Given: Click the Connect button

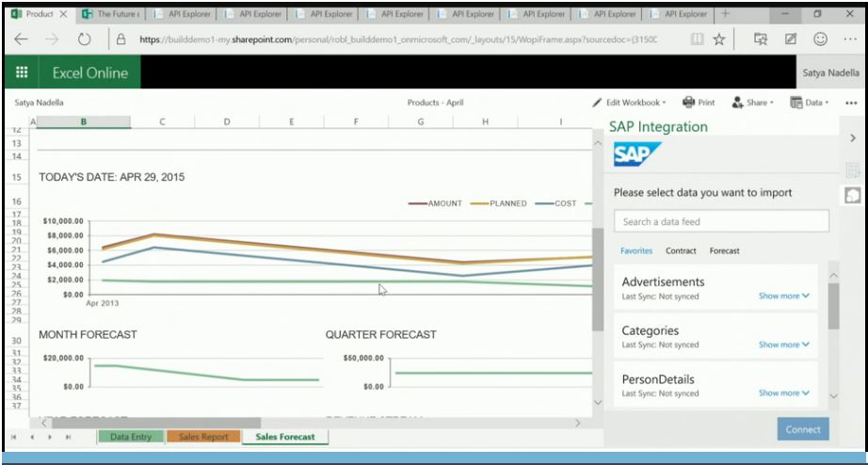Looking at the screenshot, I should coord(803,429).
